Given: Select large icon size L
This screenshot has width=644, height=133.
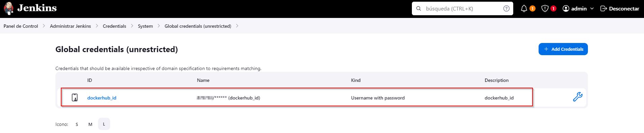Looking at the screenshot, I should pos(104,124).
